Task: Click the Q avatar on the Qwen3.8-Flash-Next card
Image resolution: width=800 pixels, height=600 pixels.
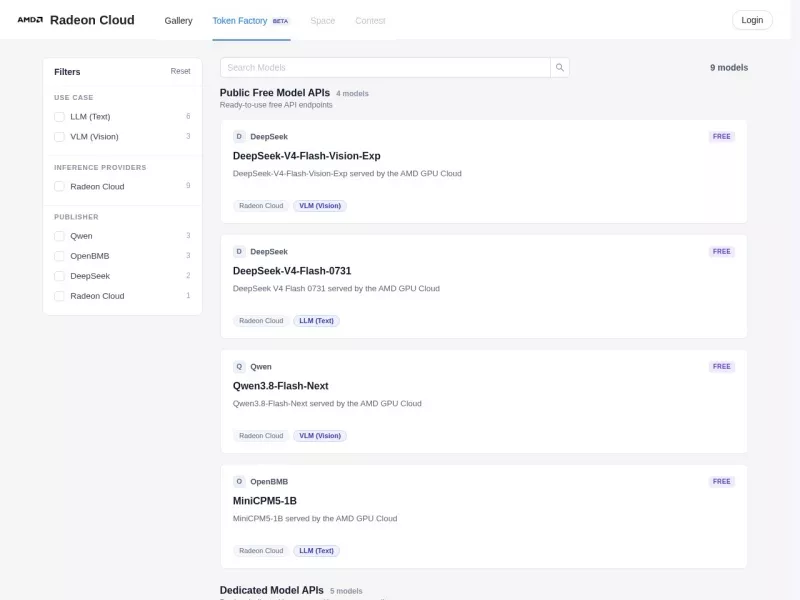Action: tap(239, 366)
